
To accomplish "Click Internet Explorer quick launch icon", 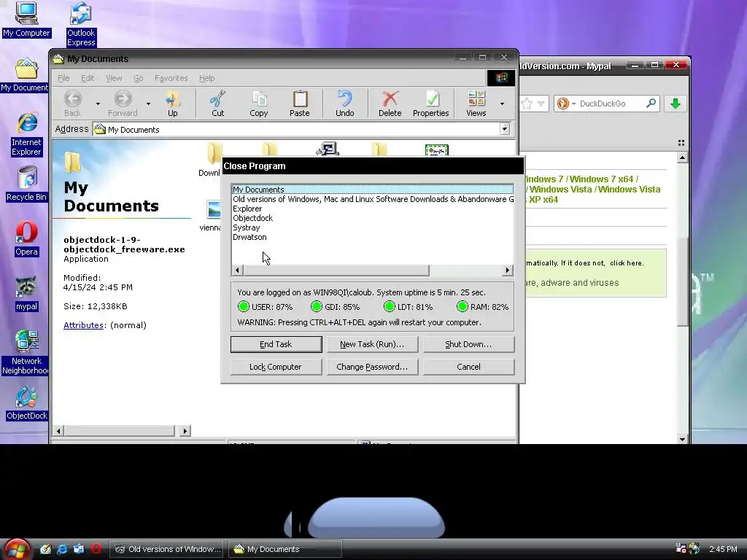I will (x=62, y=549).
